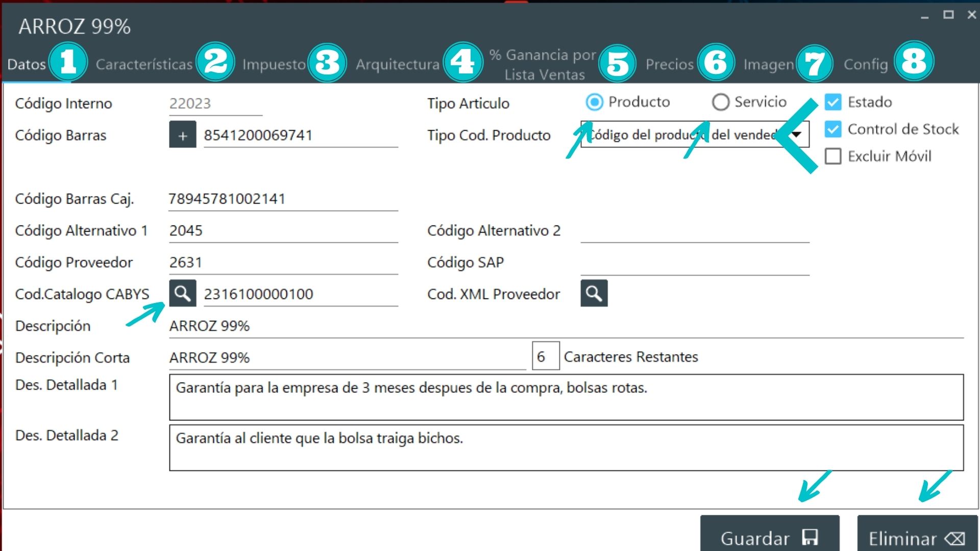This screenshot has height=551, width=980.
Task: Maximize the ARROZ 99% window
Action: pyautogui.click(x=948, y=15)
